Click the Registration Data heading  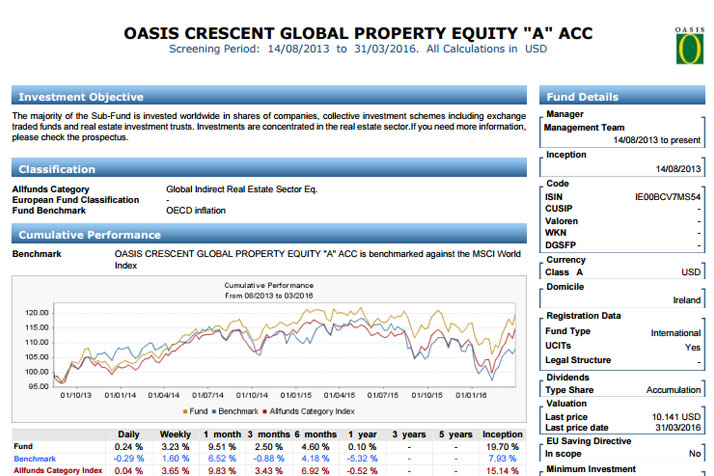(583, 316)
